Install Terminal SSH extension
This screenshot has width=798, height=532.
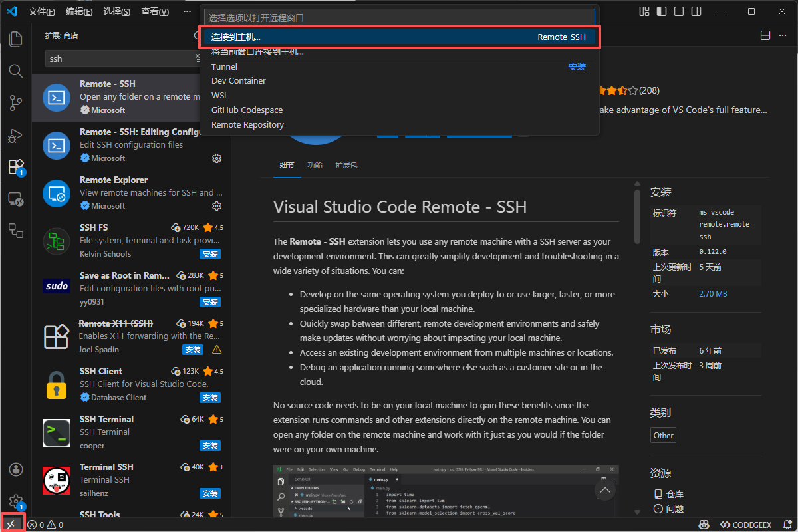[210, 493]
